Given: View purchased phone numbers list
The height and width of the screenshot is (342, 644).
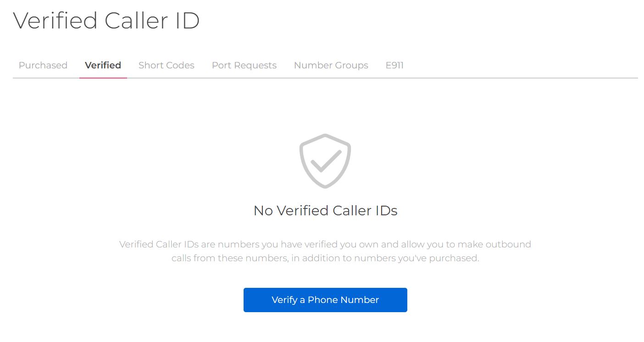Looking at the screenshot, I should pos(43,65).
